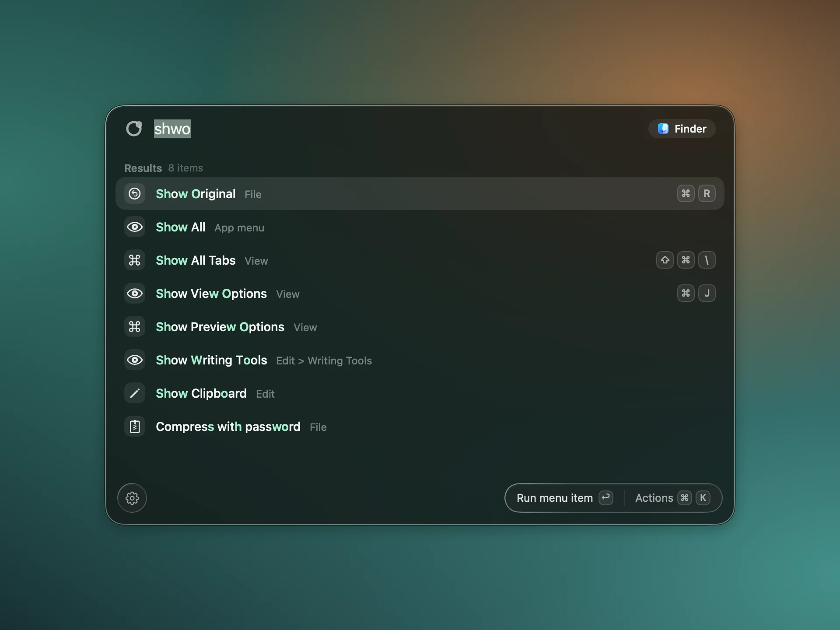Click the Show Clipboard title text
Image resolution: width=840 pixels, height=630 pixels.
pyautogui.click(x=201, y=393)
